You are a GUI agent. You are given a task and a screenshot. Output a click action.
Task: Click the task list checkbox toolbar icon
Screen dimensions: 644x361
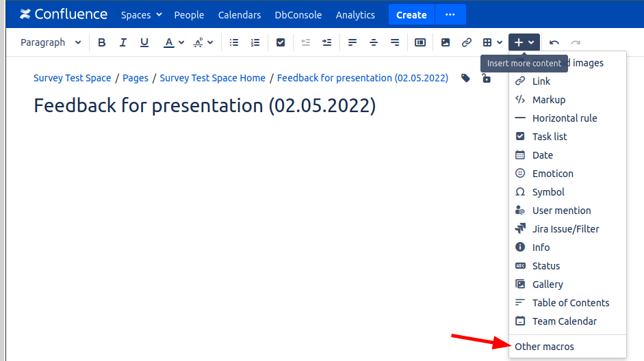point(281,42)
